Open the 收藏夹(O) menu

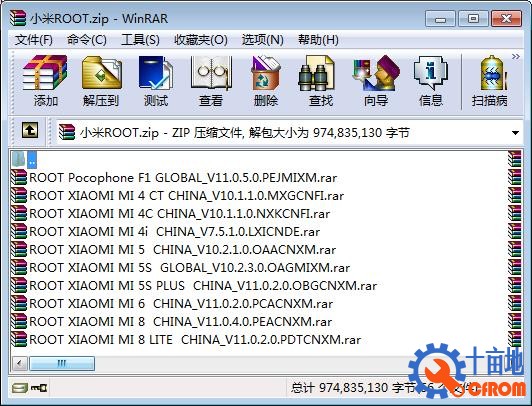click(x=201, y=40)
